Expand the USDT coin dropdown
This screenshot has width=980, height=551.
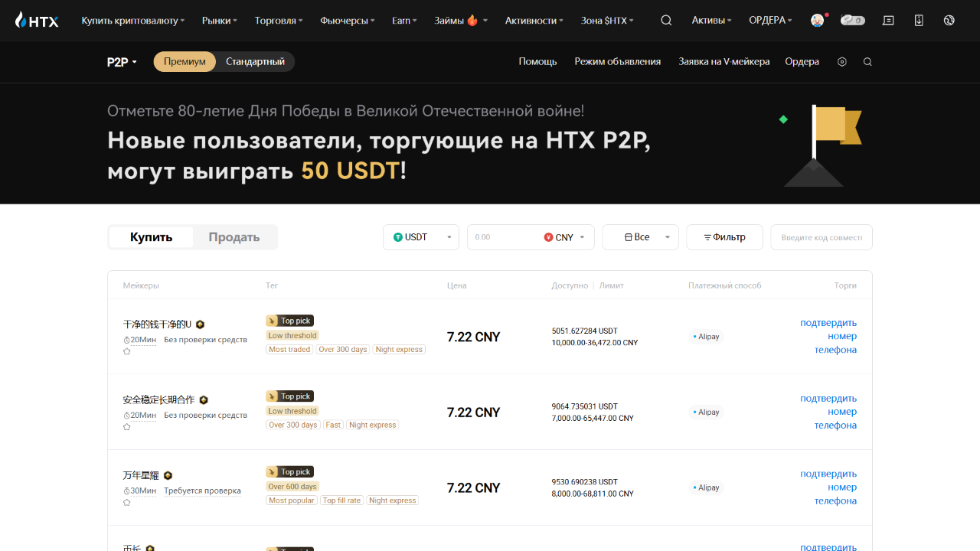421,237
